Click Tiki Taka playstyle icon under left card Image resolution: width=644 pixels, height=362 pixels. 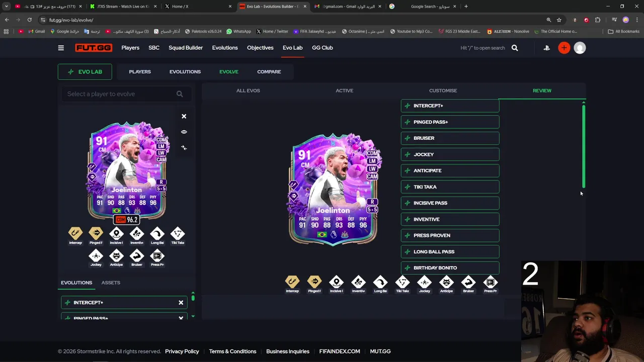(x=177, y=234)
